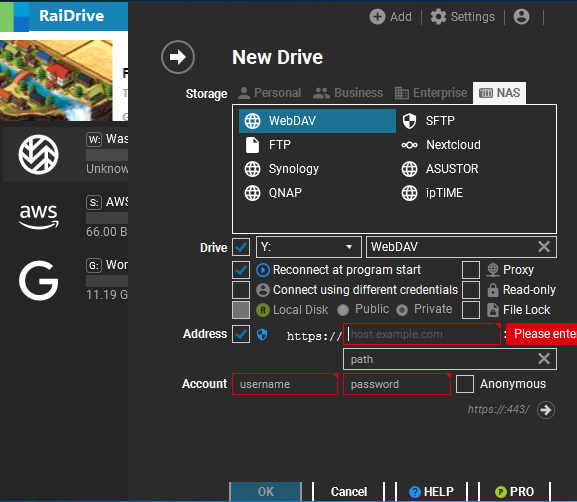The height and width of the screenshot is (502, 577).
Task: Select the Google G: drive icon
Action: pyautogui.click(x=39, y=280)
